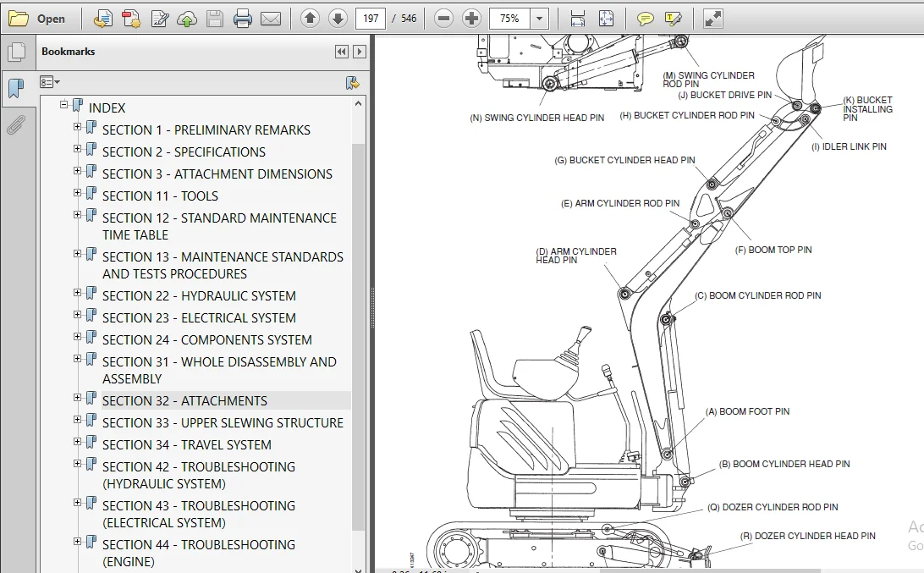
Task: Click the (A) BOOM FOOT PIN label
Action: coord(747,411)
